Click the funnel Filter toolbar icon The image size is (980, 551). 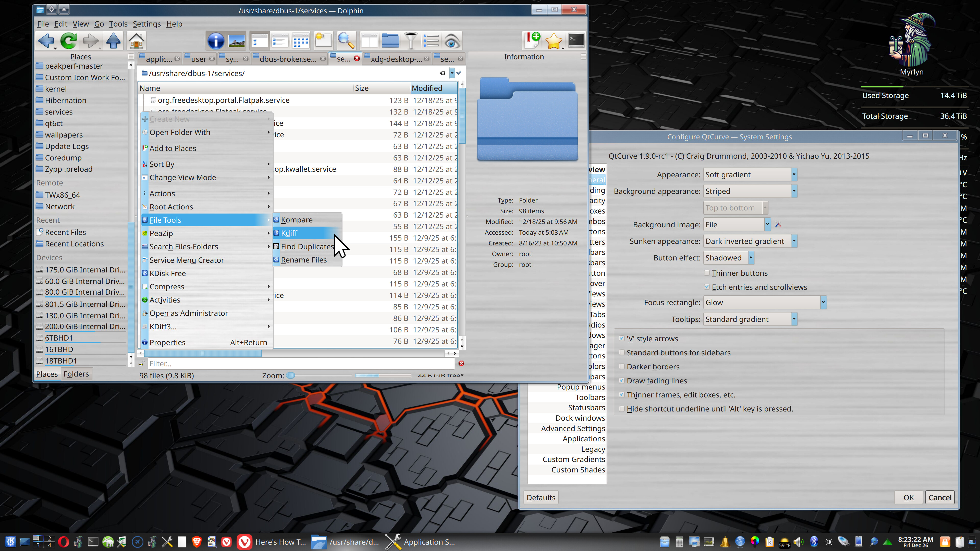[x=410, y=41]
